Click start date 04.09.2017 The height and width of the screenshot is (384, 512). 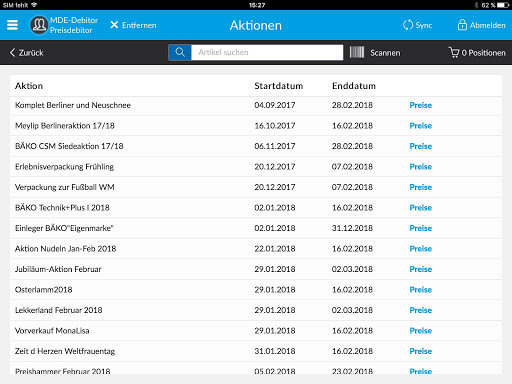(275, 105)
